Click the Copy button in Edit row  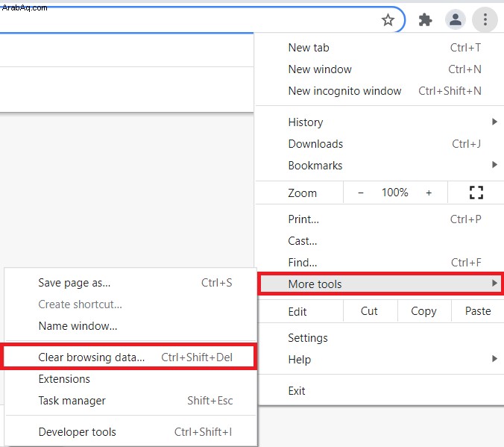click(423, 311)
